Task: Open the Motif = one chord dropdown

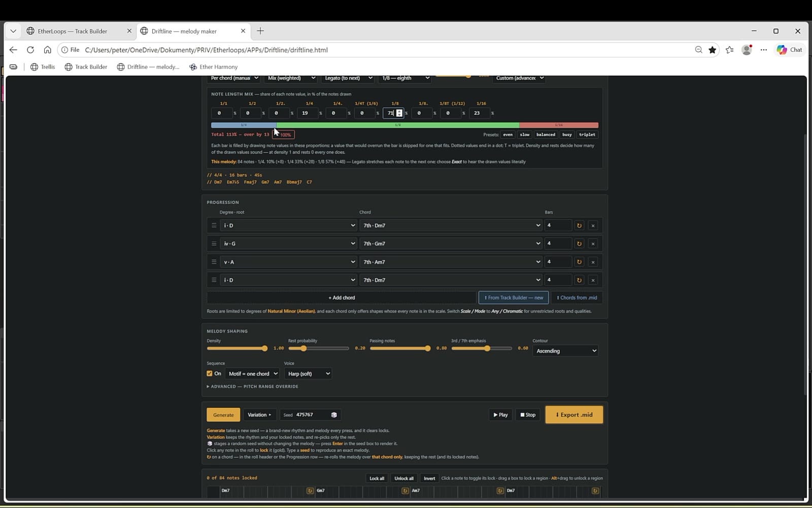Action: [x=252, y=374]
